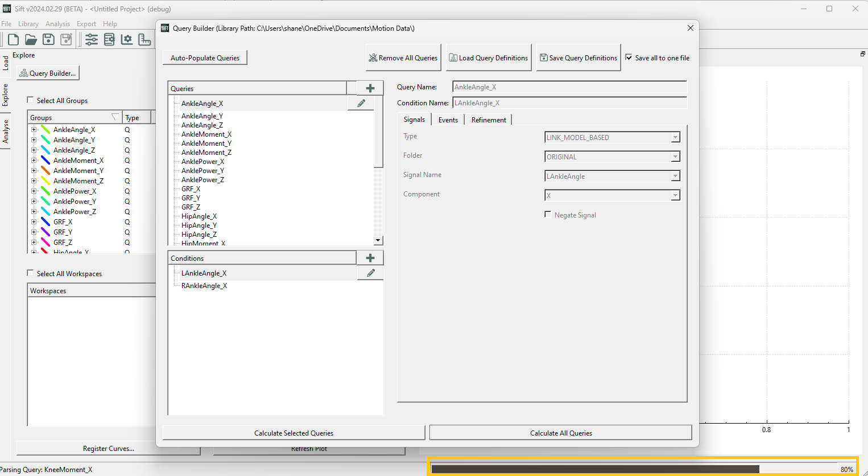
Task: Click the new project page icon
Action: coord(13,39)
